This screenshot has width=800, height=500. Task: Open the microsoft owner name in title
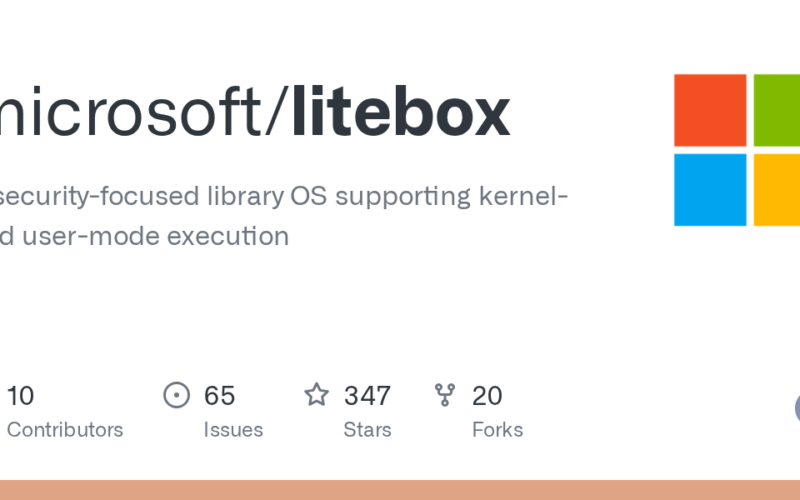(140, 113)
